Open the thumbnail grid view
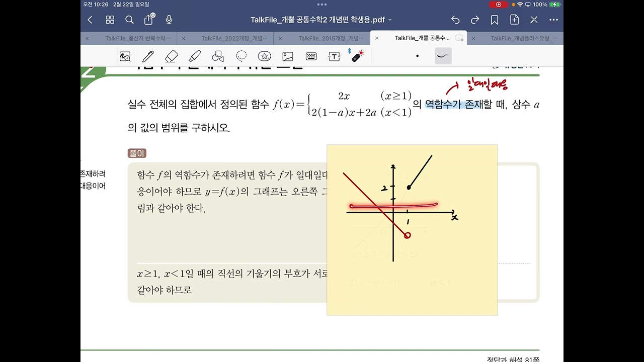This screenshot has height=362, width=644. pos(110,20)
